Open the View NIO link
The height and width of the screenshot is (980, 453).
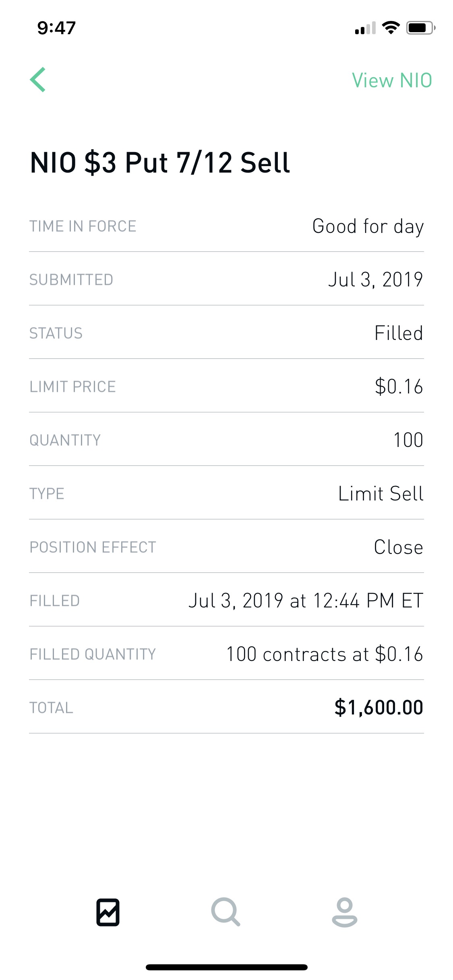pos(392,80)
